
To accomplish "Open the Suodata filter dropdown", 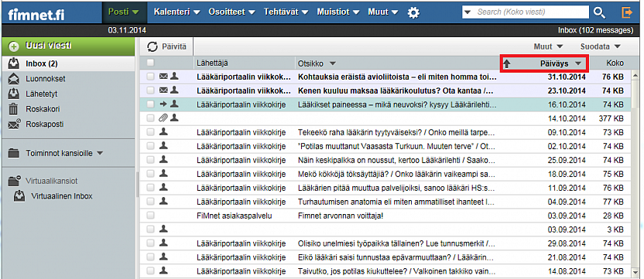I will click(600, 46).
